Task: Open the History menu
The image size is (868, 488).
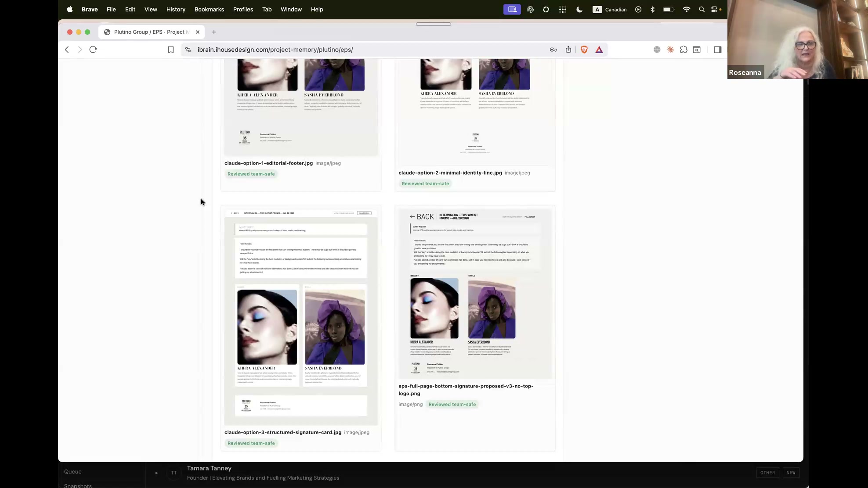Action: [x=176, y=9]
